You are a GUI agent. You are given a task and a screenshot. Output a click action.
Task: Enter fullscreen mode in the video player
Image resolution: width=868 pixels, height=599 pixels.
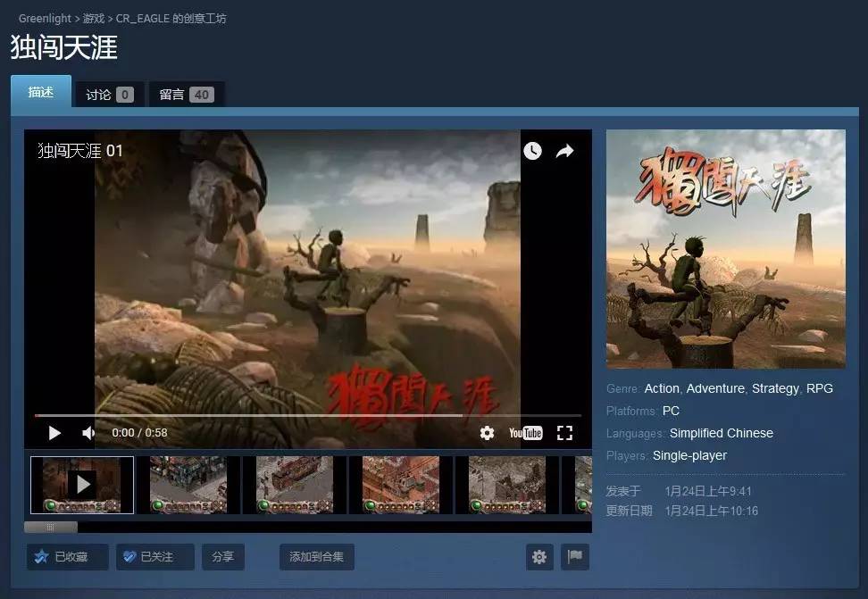(564, 433)
